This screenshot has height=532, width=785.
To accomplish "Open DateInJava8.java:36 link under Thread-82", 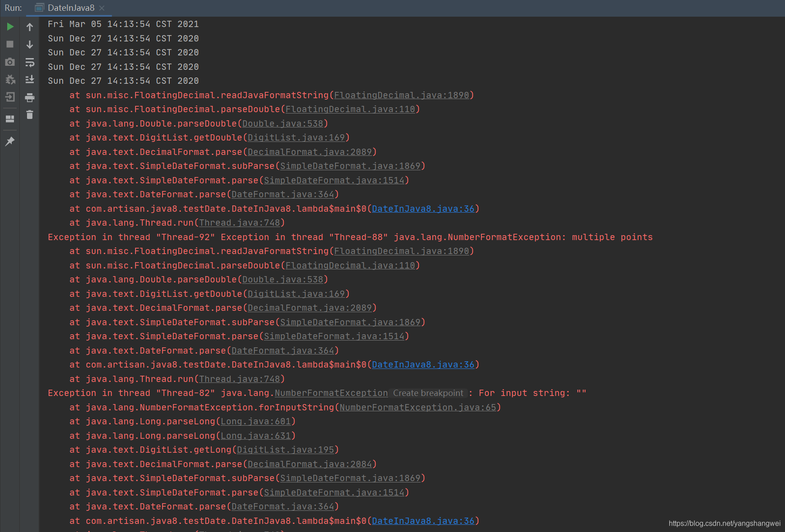I will tap(423, 521).
